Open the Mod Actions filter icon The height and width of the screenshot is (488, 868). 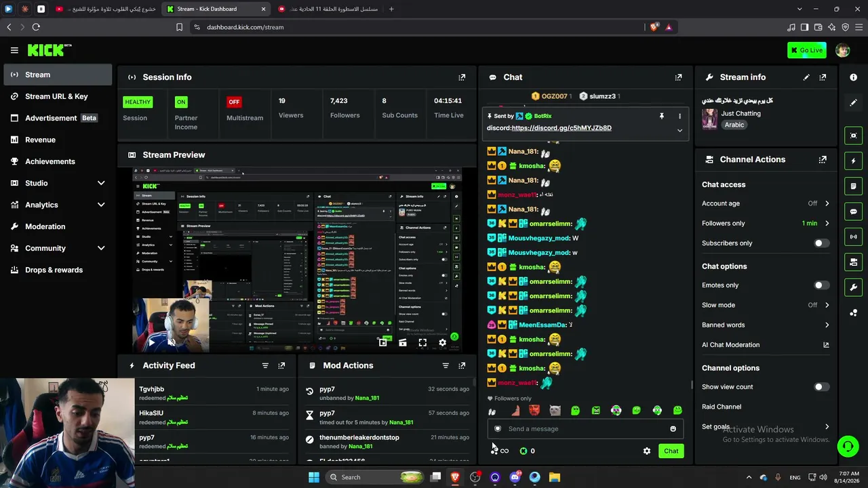[446, 365]
